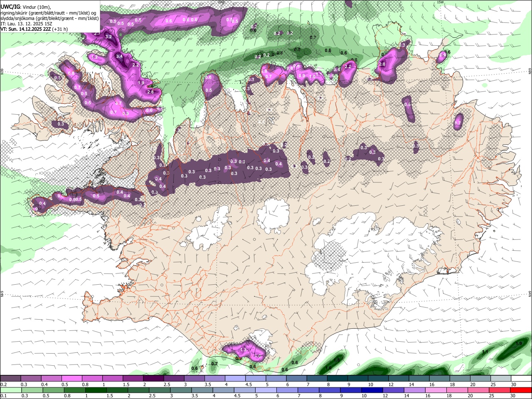Click the 'rigning/skúrir' legend description line

(49, 12)
